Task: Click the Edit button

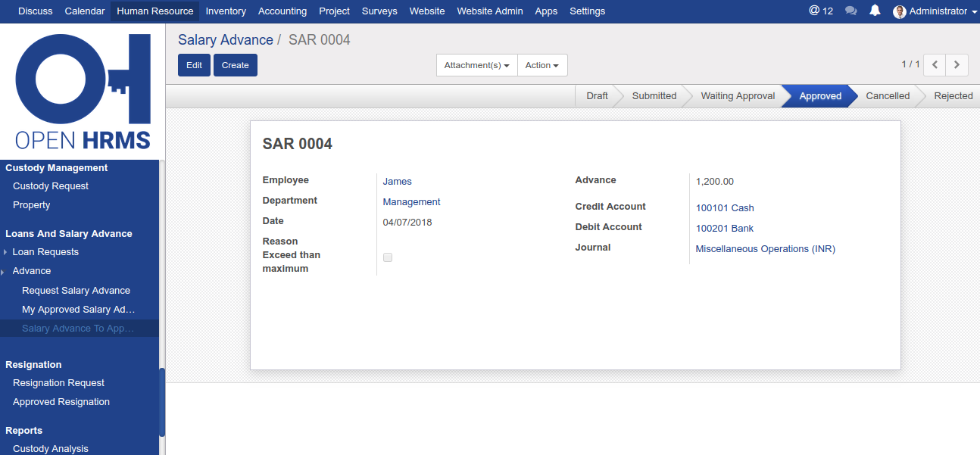Action: [x=194, y=65]
